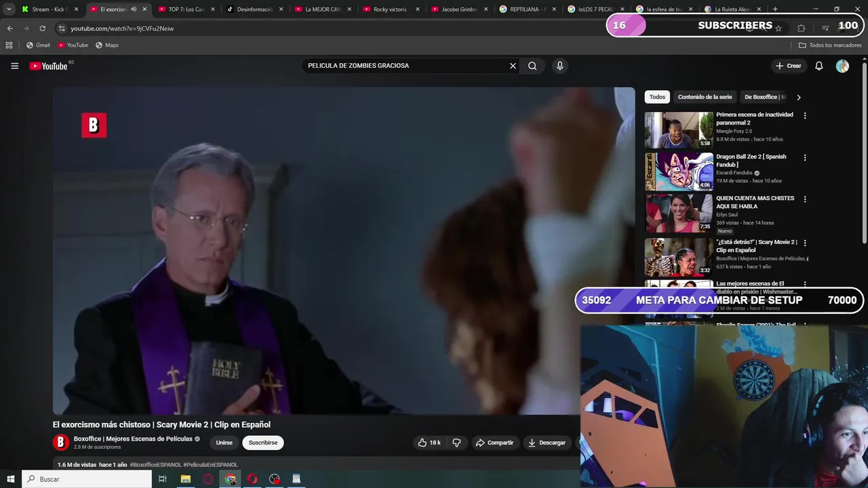Reload the page
This screenshot has height=488, width=868.
click(x=42, y=28)
